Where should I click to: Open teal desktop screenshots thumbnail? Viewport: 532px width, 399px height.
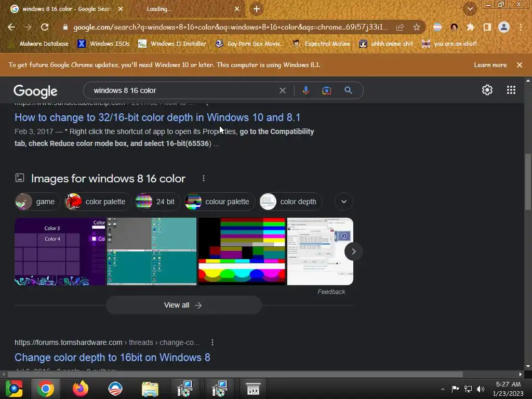point(152,251)
